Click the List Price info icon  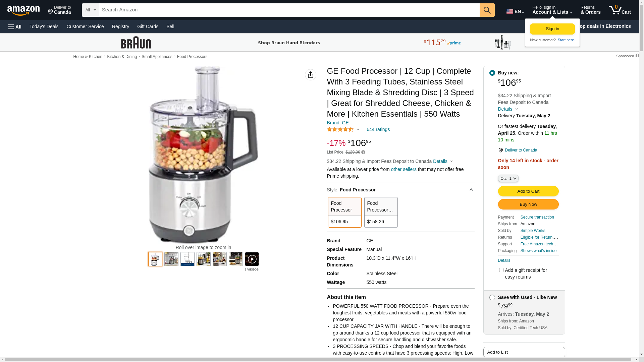coord(363,152)
